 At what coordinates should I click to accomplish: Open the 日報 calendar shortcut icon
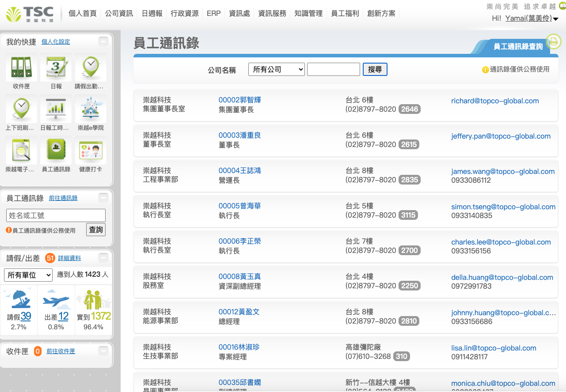56,68
